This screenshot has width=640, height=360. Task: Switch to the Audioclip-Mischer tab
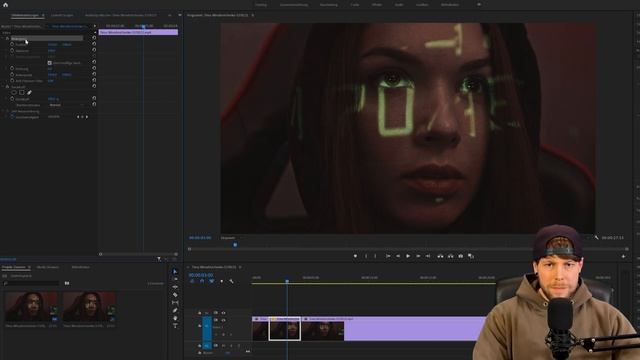pos(120,15)
